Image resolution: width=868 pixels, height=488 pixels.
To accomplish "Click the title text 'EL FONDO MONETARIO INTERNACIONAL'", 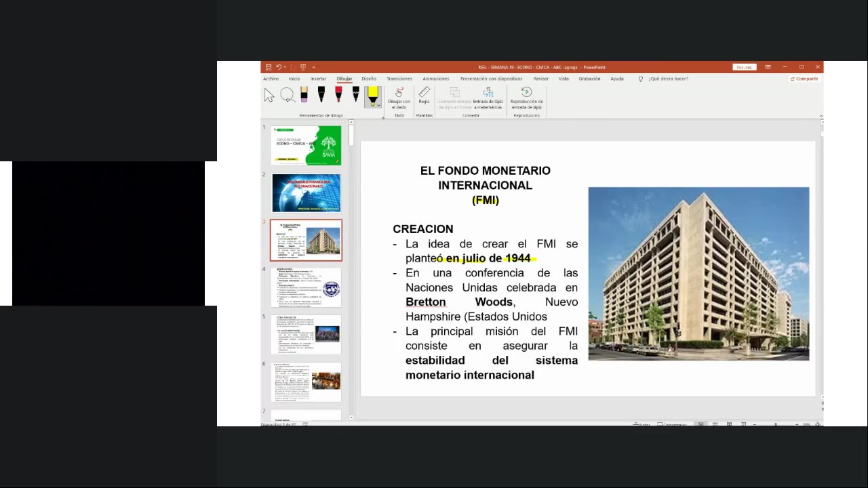I will pos(486,178).
